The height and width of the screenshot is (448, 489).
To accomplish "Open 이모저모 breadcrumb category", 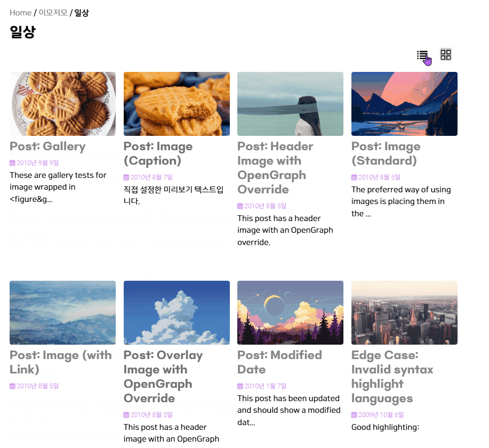I will [x=53, y=13].
